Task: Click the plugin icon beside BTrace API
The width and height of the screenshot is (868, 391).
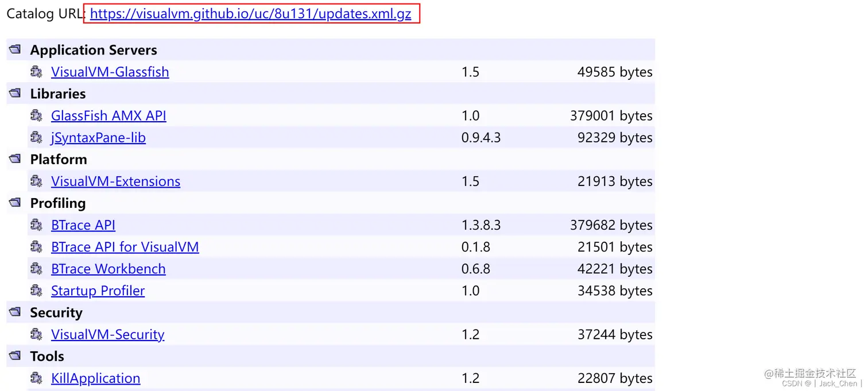Action: [36, 224]
